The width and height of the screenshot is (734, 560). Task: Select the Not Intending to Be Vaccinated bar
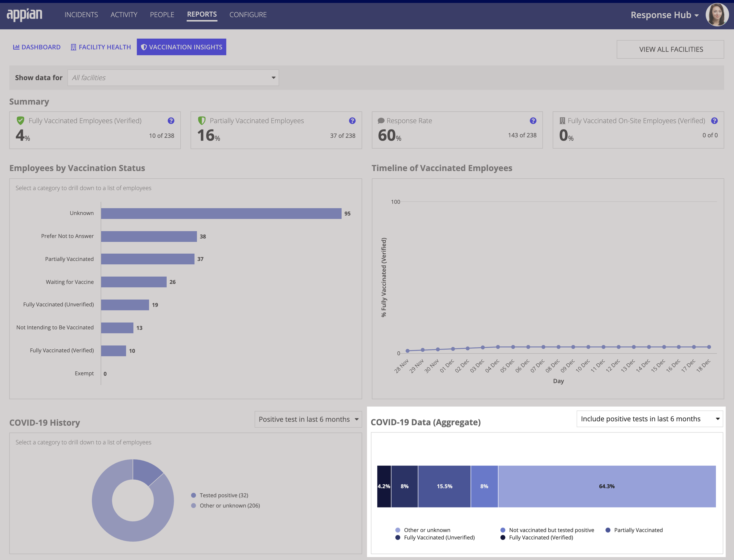click(117, 328)
